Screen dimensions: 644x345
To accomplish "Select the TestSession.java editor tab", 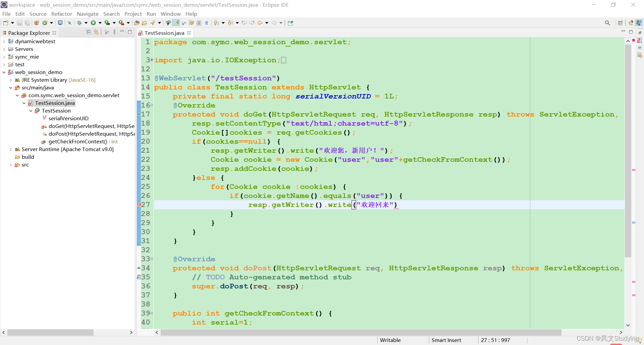I will coord(164,33).
